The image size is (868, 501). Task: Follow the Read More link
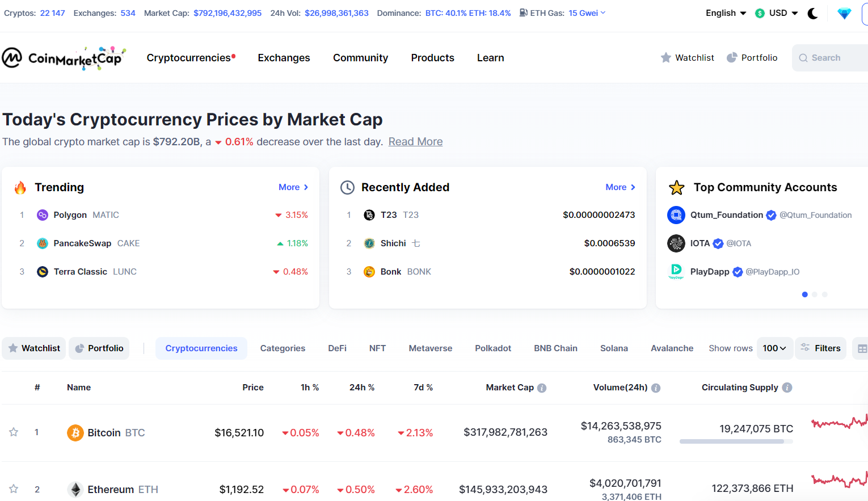click(415, 142)
